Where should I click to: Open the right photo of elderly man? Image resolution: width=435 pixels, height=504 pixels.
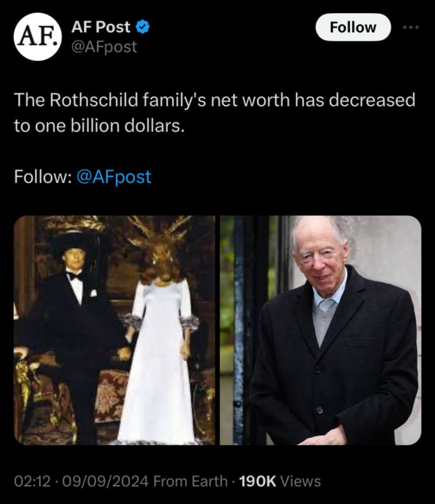(321, 330)
